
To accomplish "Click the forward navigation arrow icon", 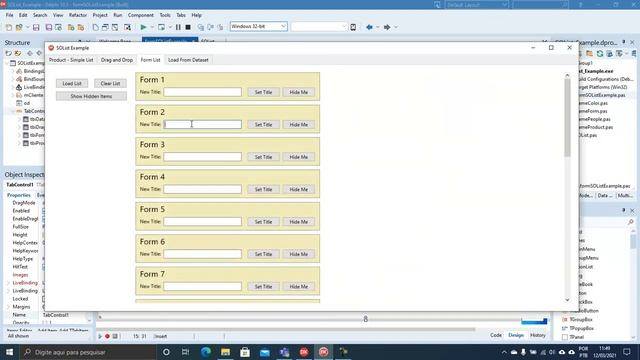I will coord(387,27).
